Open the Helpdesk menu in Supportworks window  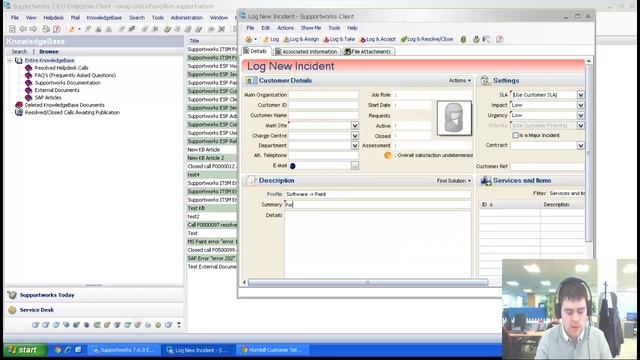click(53, 18)
